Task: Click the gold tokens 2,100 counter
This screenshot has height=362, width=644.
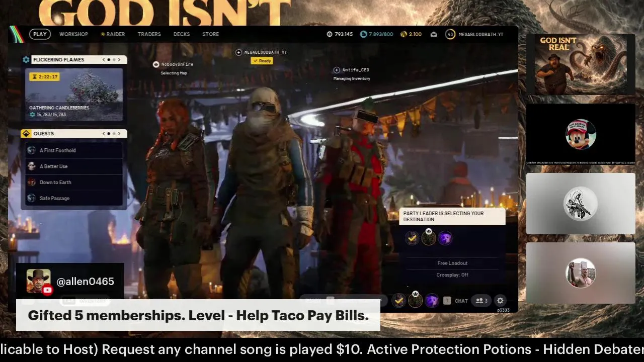Action: click(411, 34)
